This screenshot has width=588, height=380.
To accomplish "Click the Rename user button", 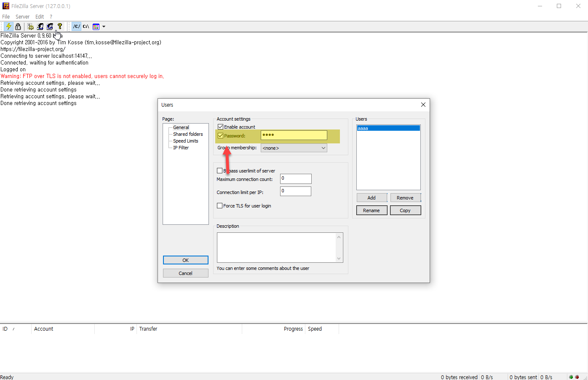I will (x=372, y=210).
